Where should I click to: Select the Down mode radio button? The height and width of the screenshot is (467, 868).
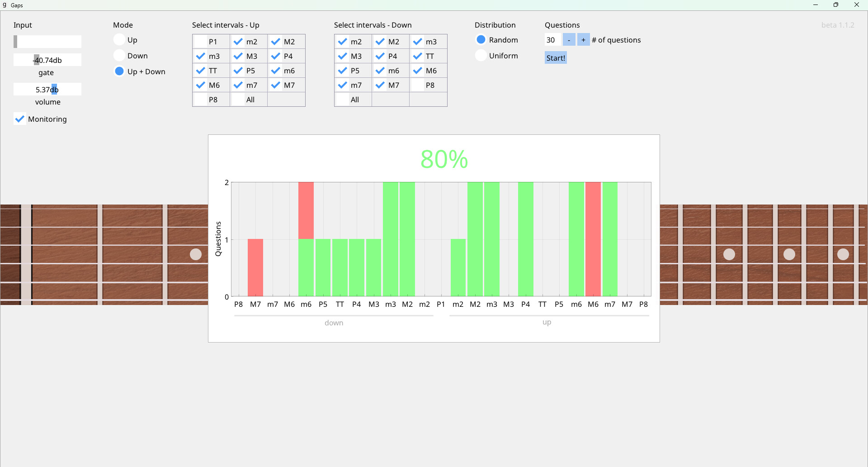(x=119, y=56)
